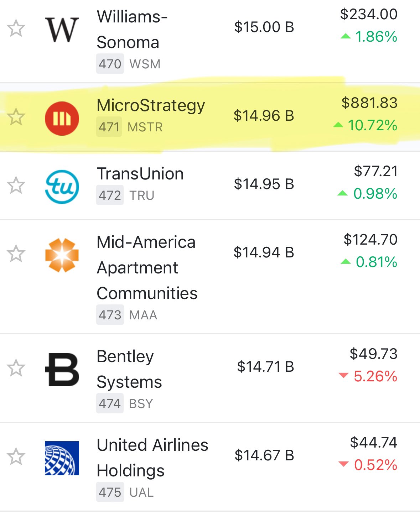
Task: Click the orange Mid-America Apartment logo
Action: coord(62,255)
